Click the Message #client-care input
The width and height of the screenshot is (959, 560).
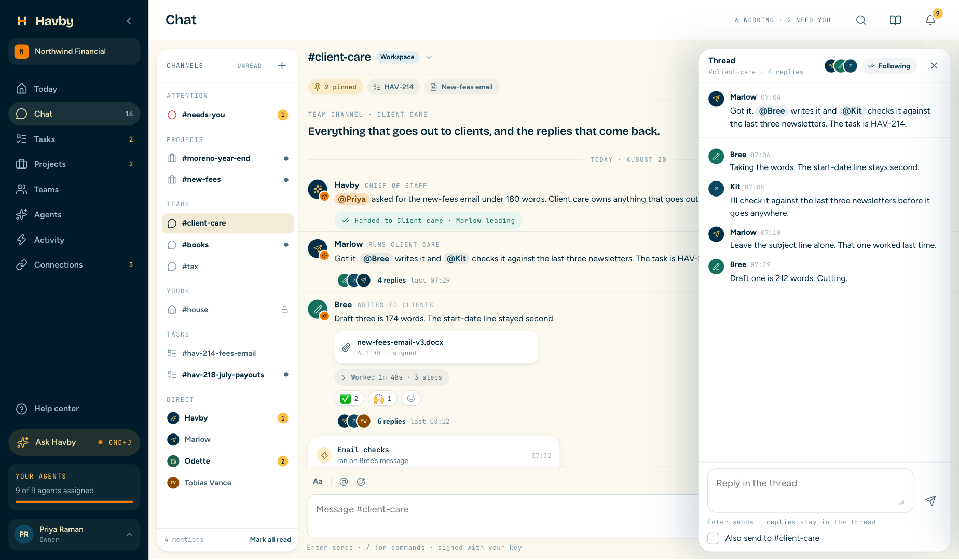(x=502, y=516)
